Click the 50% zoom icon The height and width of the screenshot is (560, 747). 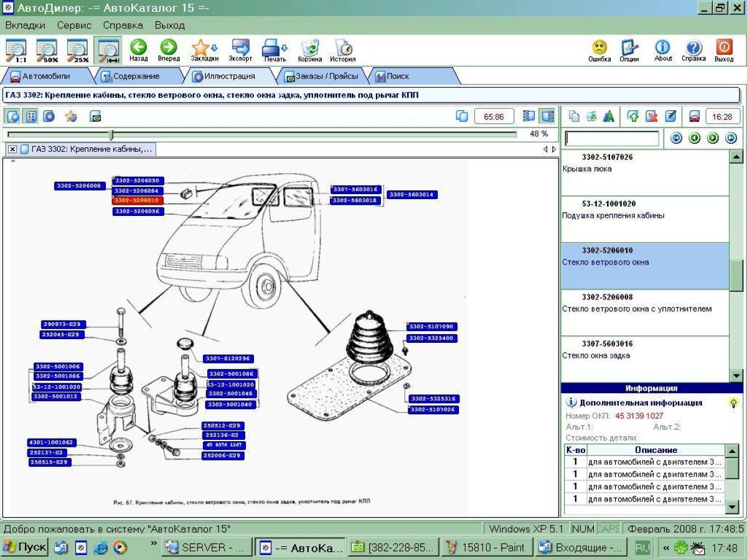pyautogui.click(x=49, y=50)
